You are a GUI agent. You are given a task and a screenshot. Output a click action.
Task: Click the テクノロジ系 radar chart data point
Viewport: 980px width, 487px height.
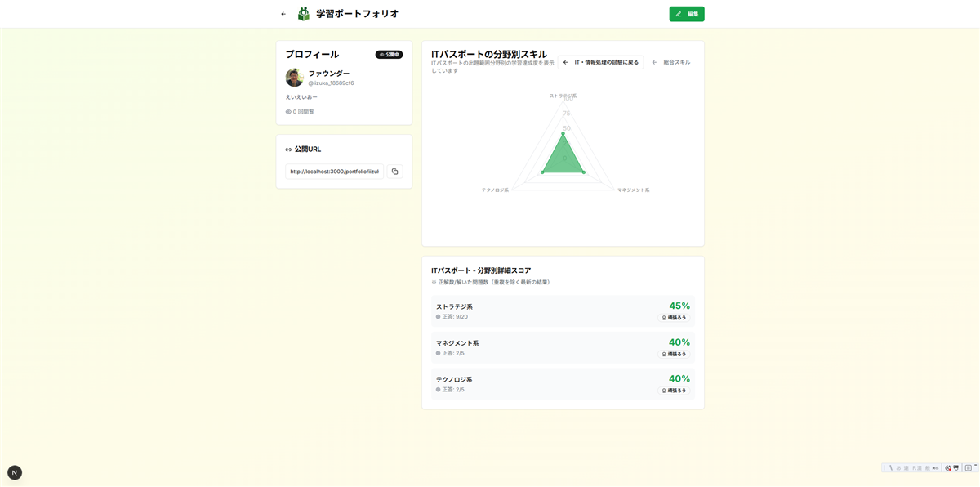coord(542,172)
